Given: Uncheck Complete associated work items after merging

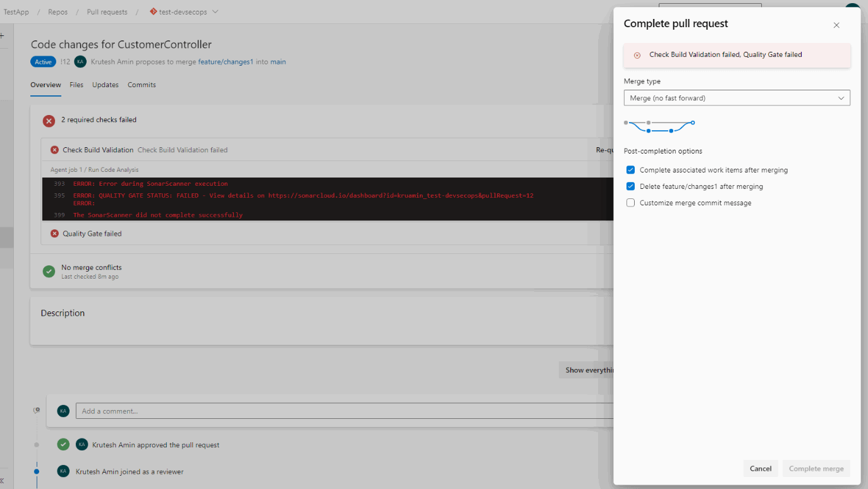Looking at the screenshot, I should [x=630, y=170].
